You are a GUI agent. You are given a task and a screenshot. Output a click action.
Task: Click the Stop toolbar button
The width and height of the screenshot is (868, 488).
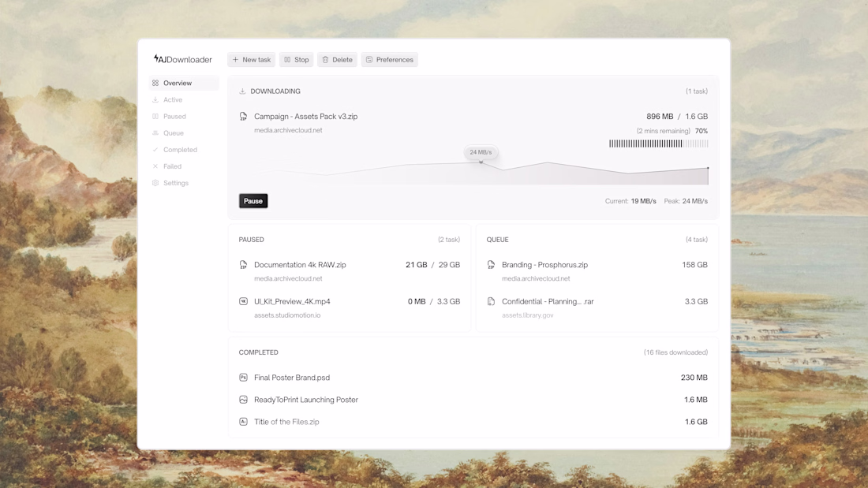pos(296,60)
